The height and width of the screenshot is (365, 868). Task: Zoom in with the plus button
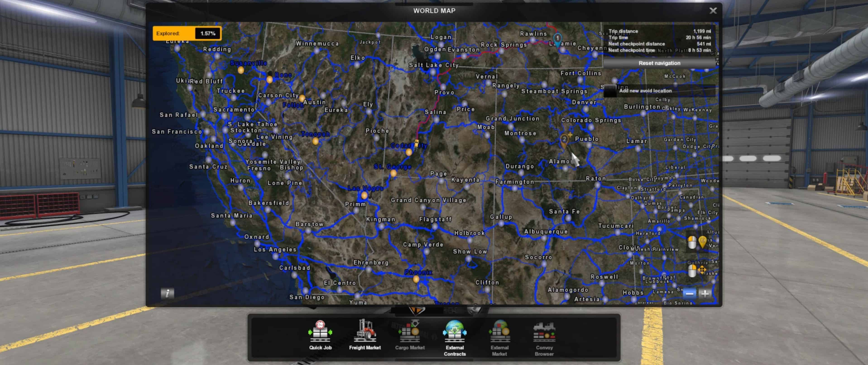tap(705, 294)
